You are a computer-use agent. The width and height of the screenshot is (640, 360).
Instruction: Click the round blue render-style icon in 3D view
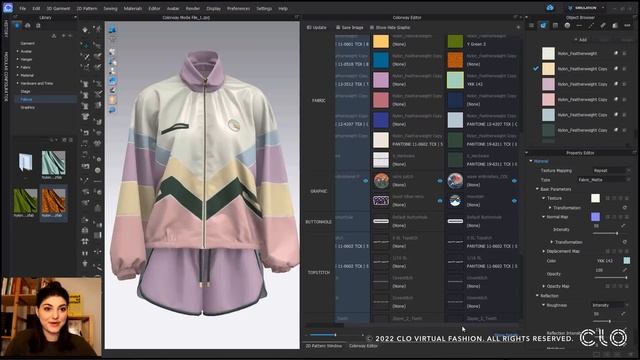pyautogui.click(x=112, y=80)
